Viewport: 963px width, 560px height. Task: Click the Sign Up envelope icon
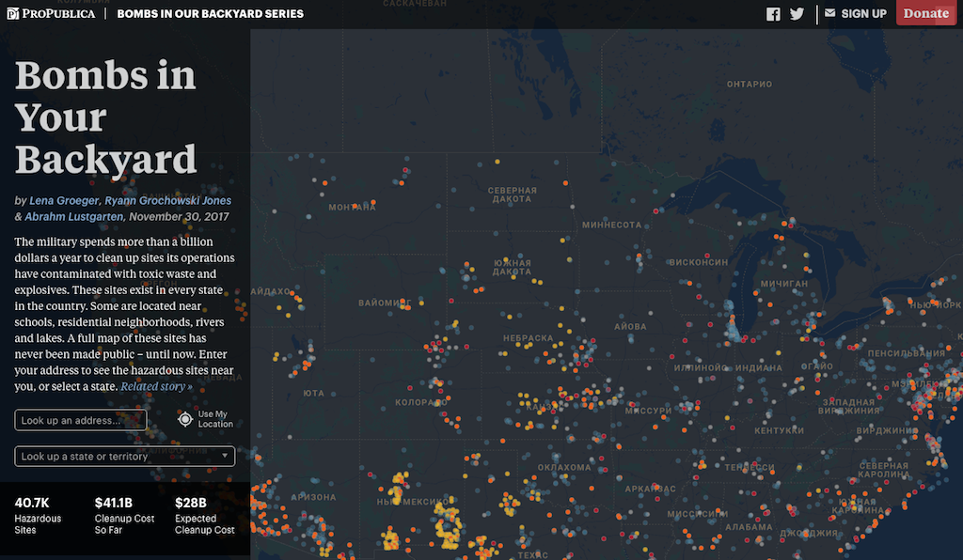click(x=829, y=13)
